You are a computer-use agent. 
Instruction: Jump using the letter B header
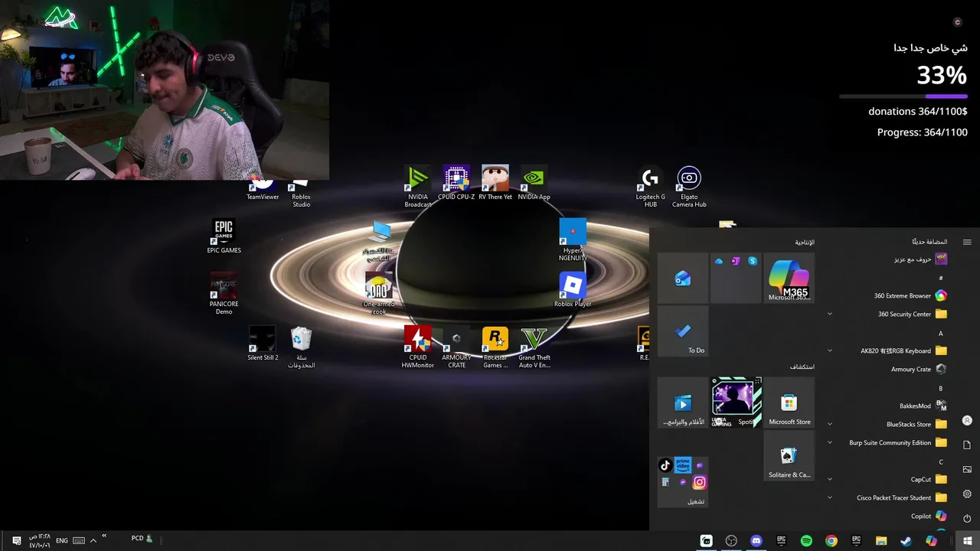(x=941, y=388)
